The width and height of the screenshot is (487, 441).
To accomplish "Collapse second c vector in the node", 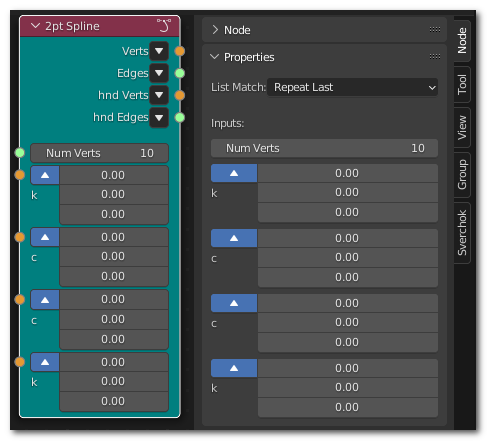I will point(45,299).
